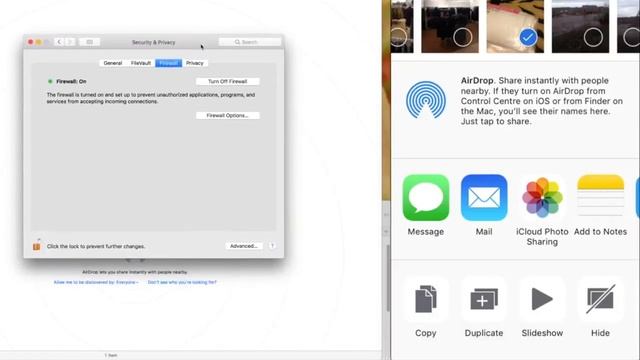Click 'Don't see who you're looking for?' link
The image size is (640, 360).
(182, 282)
